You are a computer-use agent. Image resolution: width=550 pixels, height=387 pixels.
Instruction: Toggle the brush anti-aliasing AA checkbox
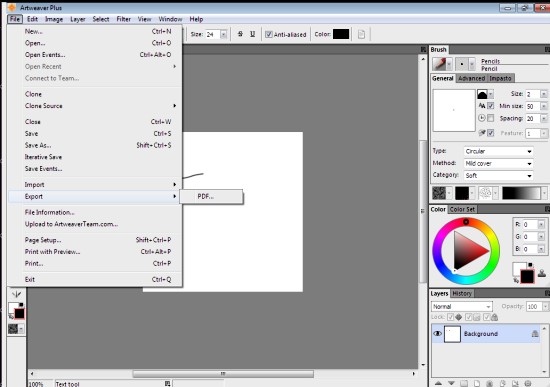tap(491, 106)
